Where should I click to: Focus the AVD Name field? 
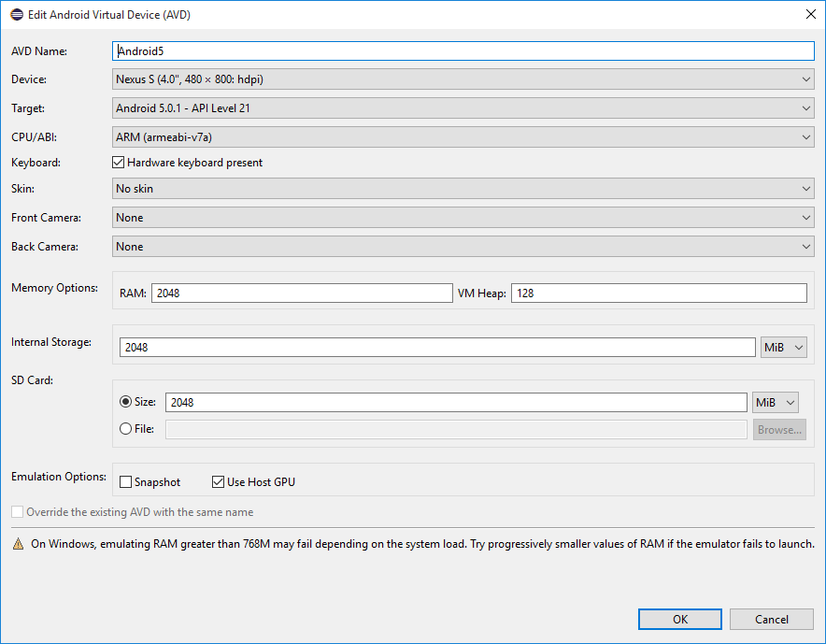point(463,51)
